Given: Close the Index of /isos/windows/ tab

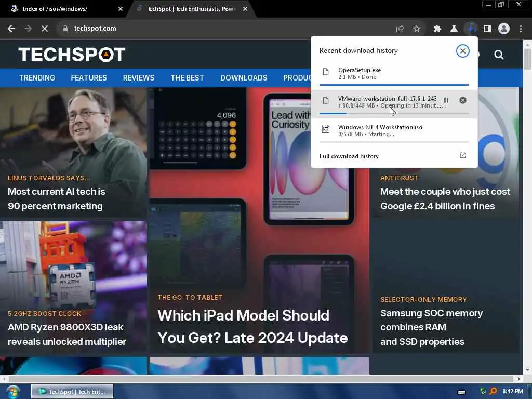Looking at the screenshot, I should coord(121,9).
